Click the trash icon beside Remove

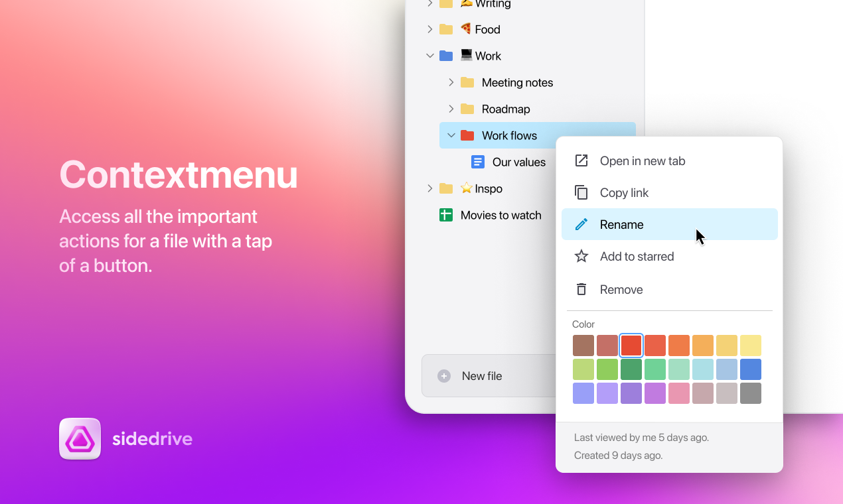[x=581, y=289]
